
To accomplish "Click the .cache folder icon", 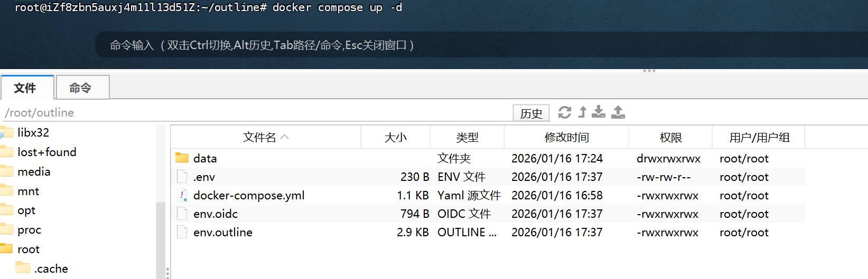I will (x=23, y=267).
